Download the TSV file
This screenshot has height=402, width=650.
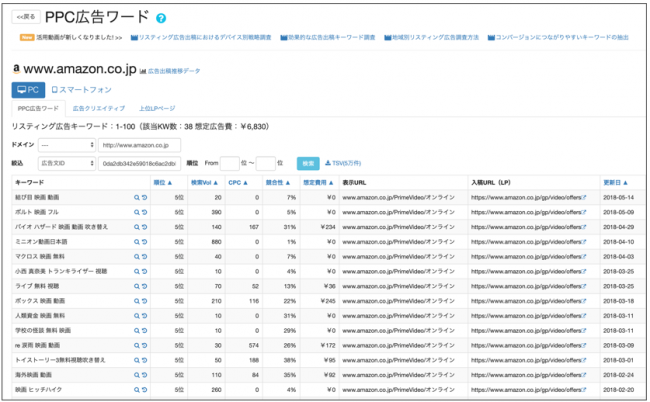point(343,163)
